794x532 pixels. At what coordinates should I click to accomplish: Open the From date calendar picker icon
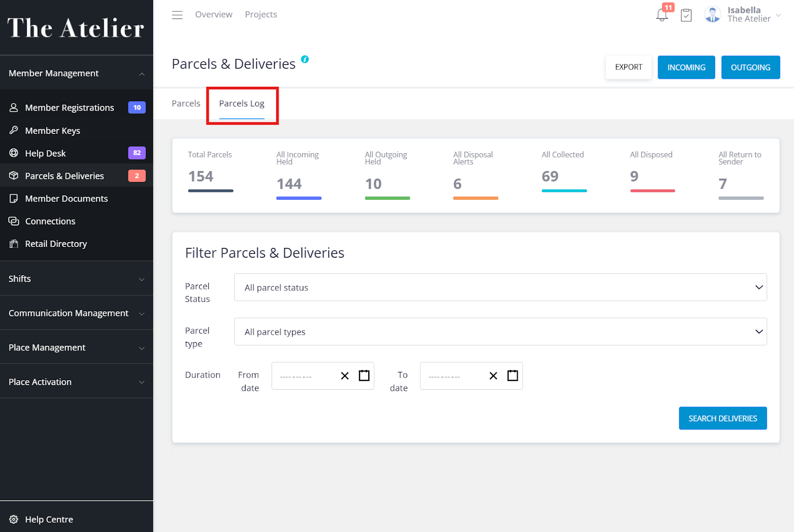(364, 376)
